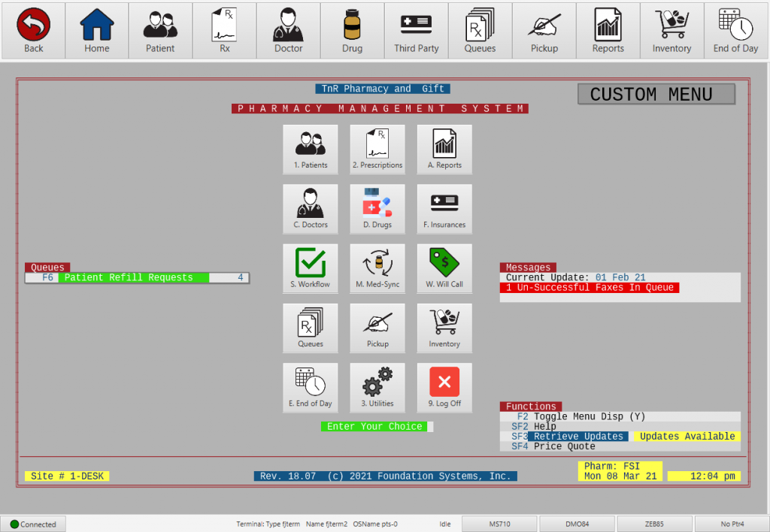The width and height of the screenshot is (770, 532).
Task: Open the Queues Rx stack icon
Action: [310, 328]
